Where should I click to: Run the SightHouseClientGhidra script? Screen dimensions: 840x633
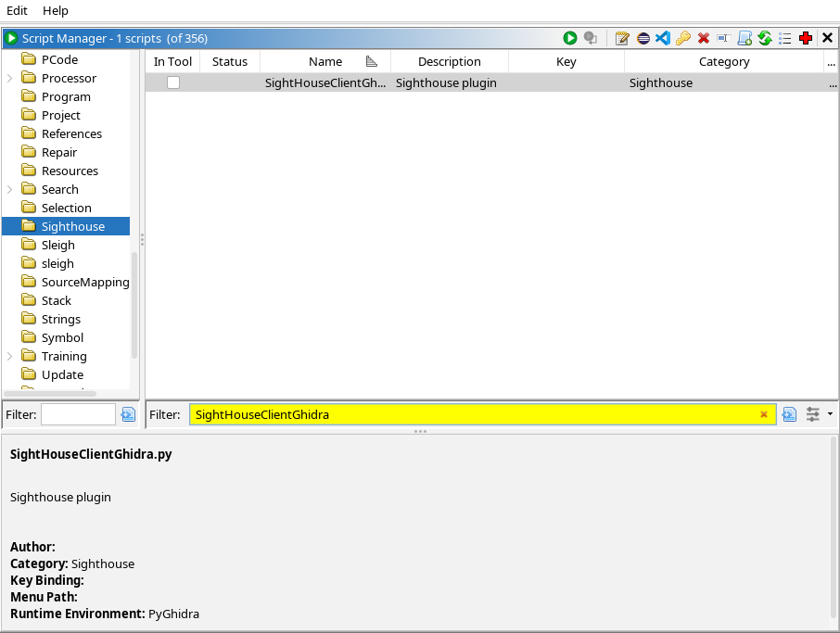pos(570,39)
